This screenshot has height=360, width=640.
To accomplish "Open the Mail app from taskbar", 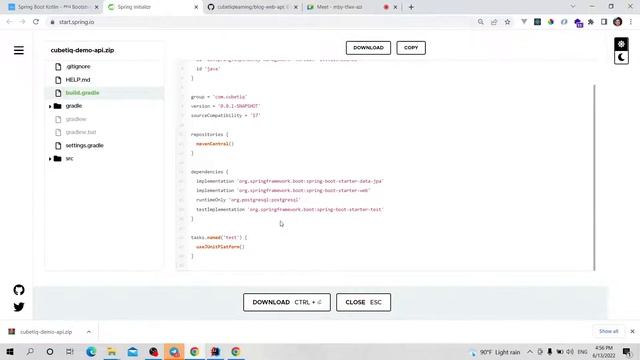I will coord(133,351).
